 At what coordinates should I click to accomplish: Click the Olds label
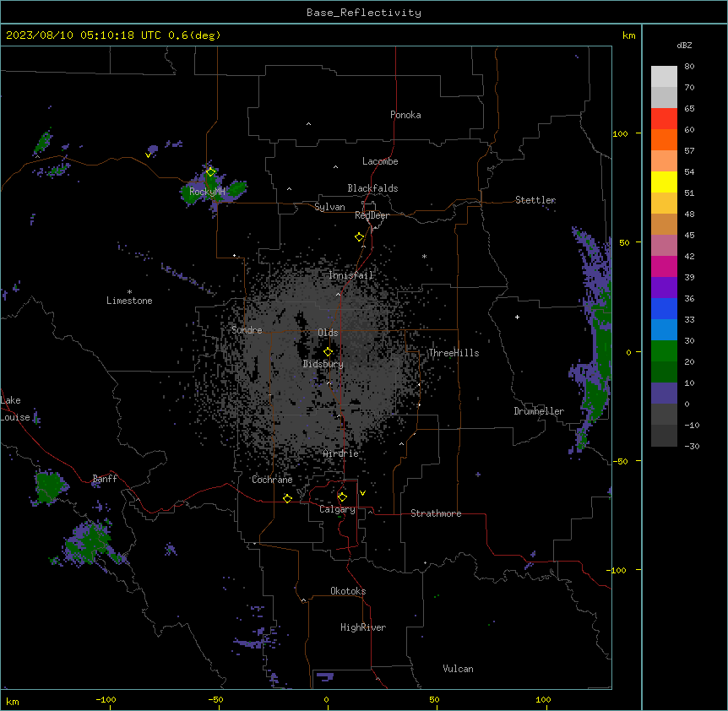[x=328, y=333]
